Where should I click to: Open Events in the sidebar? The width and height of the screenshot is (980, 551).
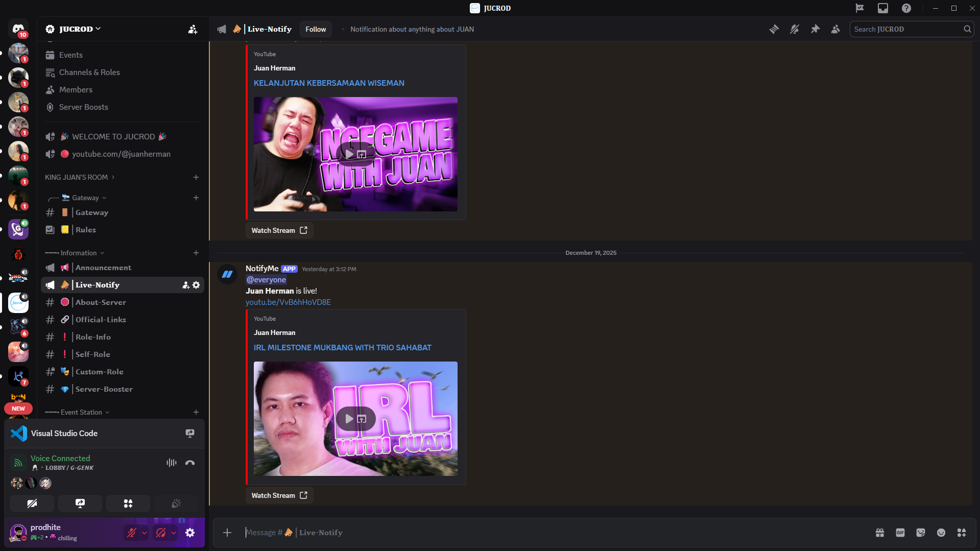click(x=123, y=55)
